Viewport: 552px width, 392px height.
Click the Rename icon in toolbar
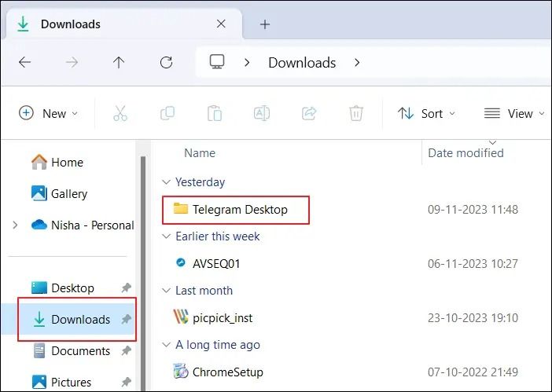[262, 113]
